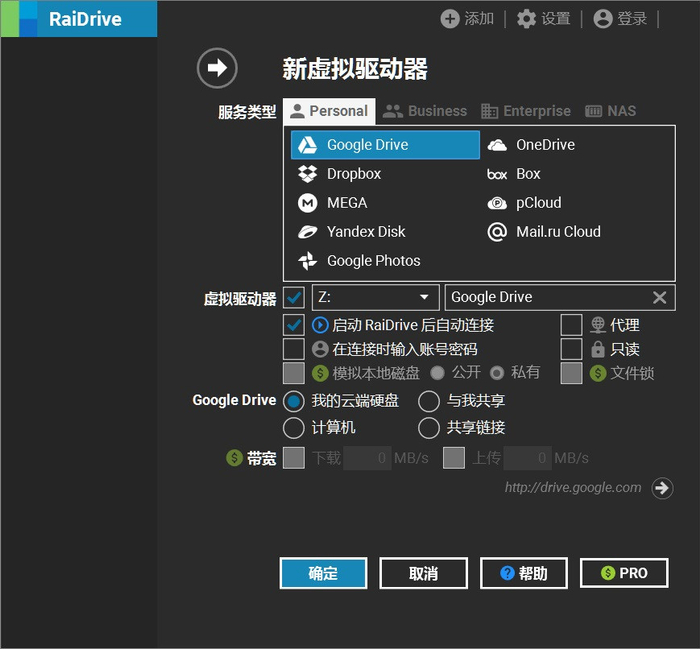Image resolution: width=700 pixels, height=649 pixels.
Task: Click the 帮助 help button
Action: (x=524, y=573)
